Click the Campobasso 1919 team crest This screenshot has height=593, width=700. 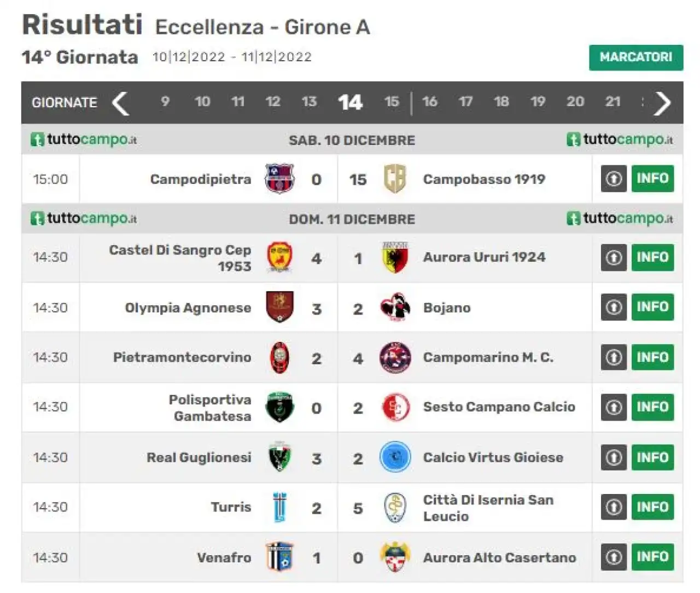[395, 179]
